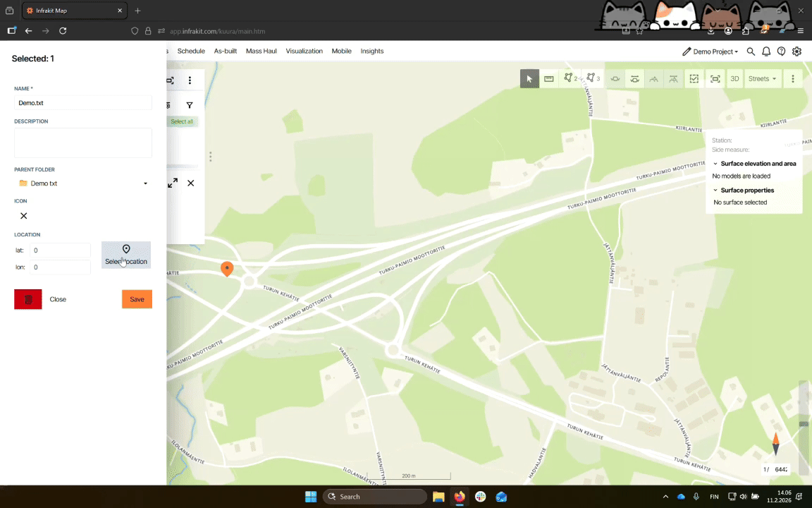Click the pencil edit project icon

(686, 52)
